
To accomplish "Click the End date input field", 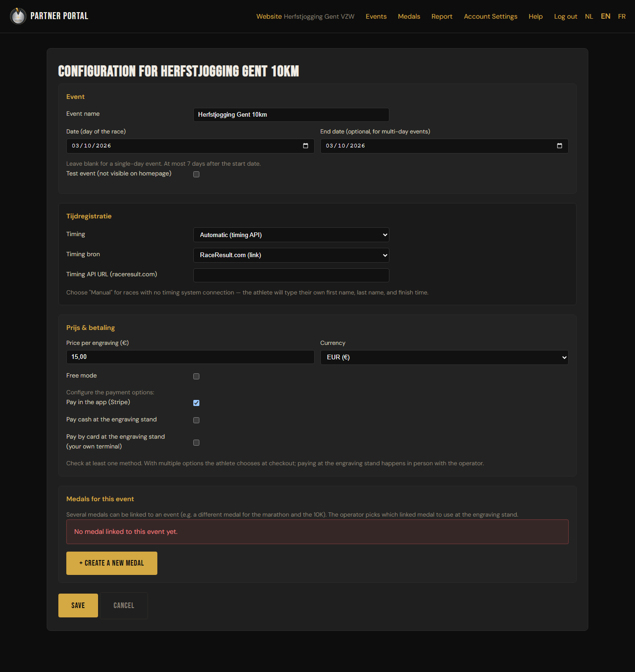I will [x=444, y=146].
